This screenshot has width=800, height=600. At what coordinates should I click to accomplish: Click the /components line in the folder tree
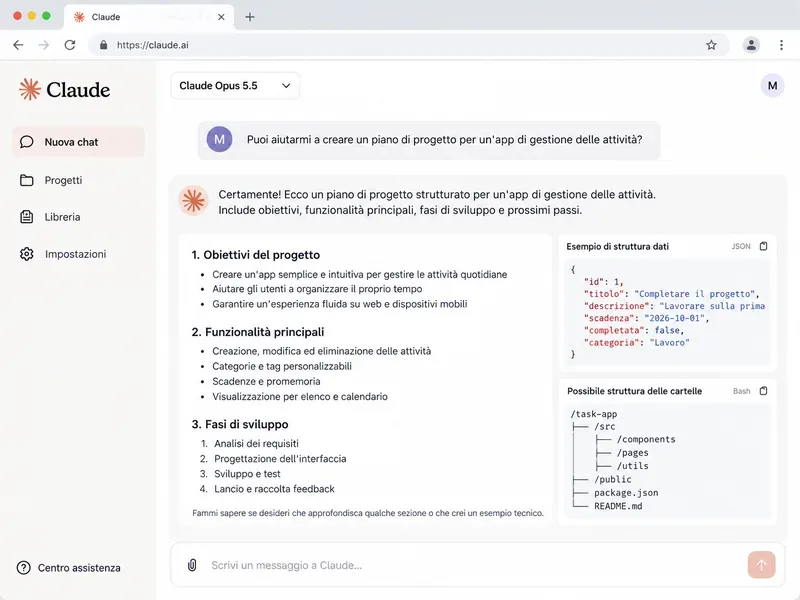click(645, 439)
